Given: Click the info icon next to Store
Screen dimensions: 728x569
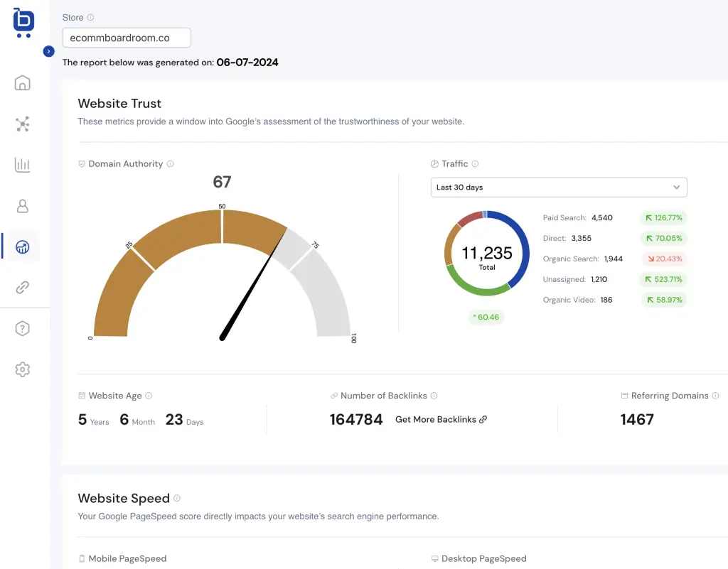Looking at the screenshot, I should click(x=90, y=17).
